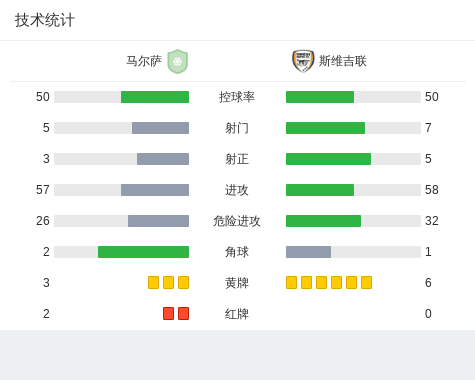Click the first yellow card of 斯维吉联
Viewport: 475px width, 380px height.
[291, 282]
